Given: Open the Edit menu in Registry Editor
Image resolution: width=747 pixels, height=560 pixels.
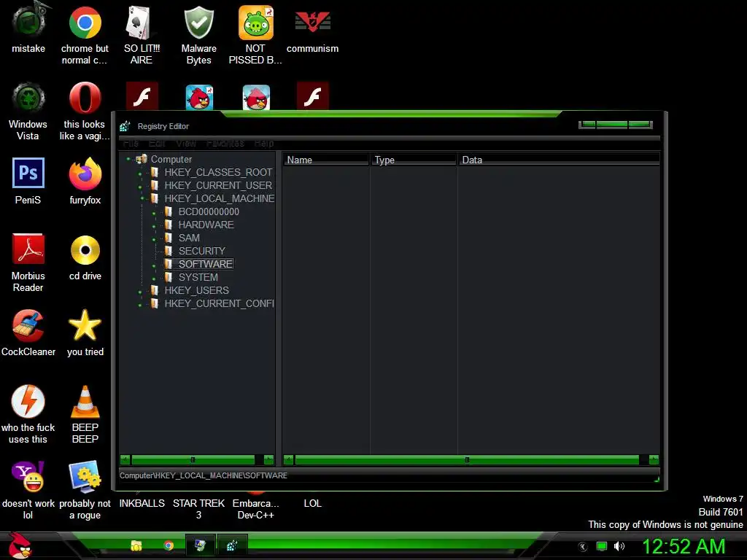Looking at the screenshot, I should 157,143.
